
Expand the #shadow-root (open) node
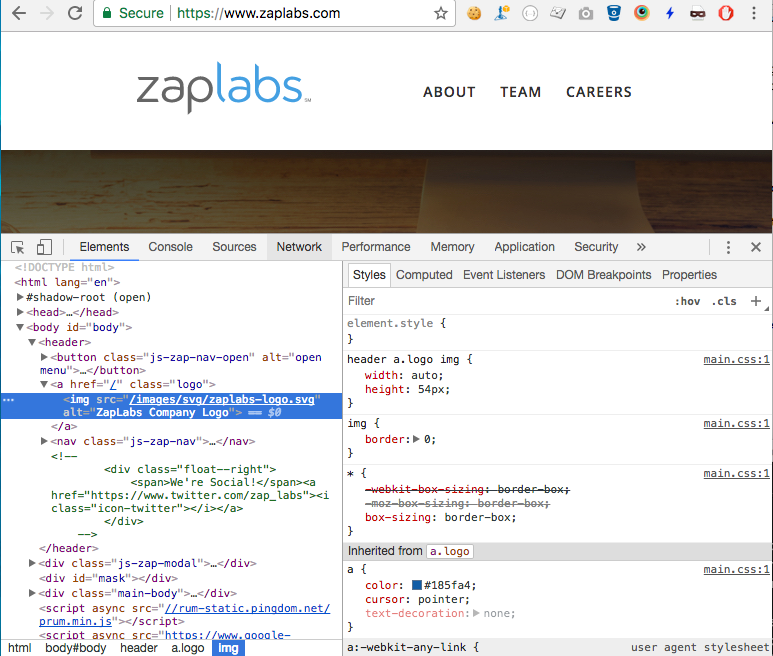point(20,297)
